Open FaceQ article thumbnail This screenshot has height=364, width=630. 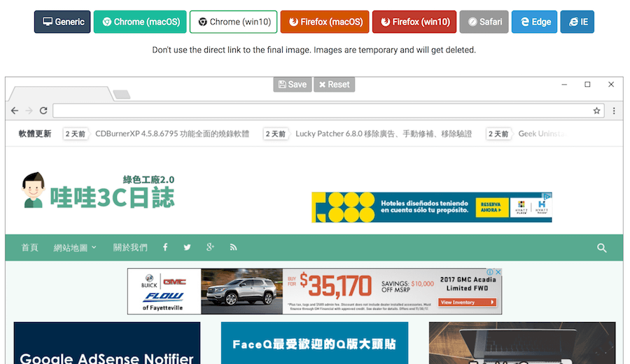point(314,343)
